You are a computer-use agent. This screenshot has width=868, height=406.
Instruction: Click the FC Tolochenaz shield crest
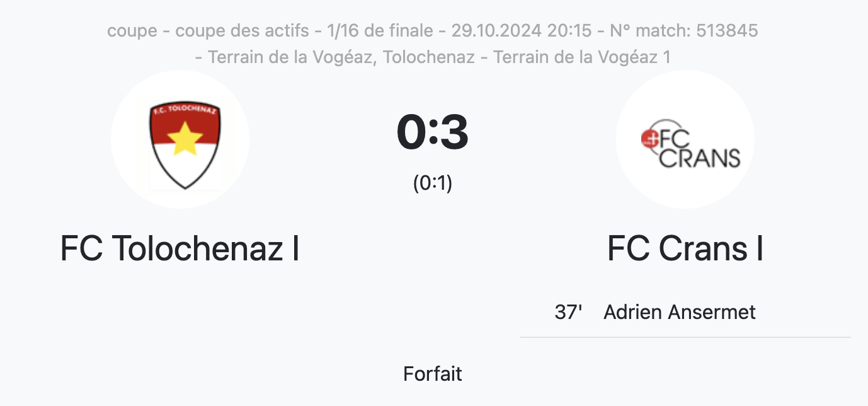184,146
